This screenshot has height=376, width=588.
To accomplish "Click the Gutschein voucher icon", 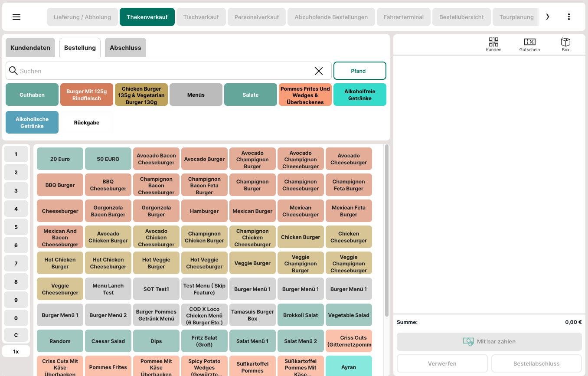I will click(529, 42).
